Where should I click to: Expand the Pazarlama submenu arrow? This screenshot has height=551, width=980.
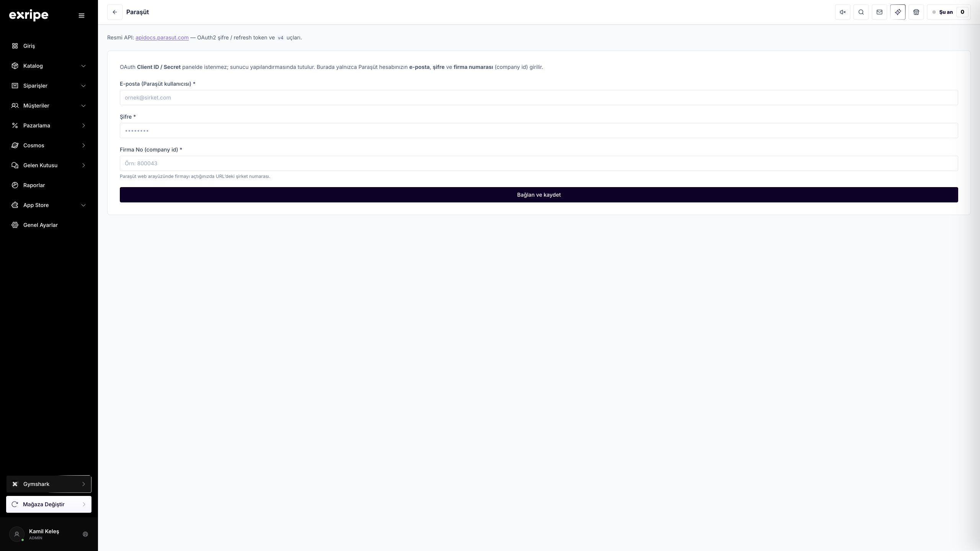(x=83, y=126)
